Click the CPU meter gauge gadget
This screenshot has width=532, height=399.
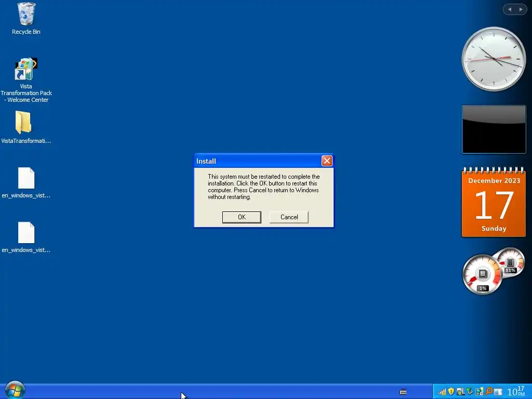[482, 274]
